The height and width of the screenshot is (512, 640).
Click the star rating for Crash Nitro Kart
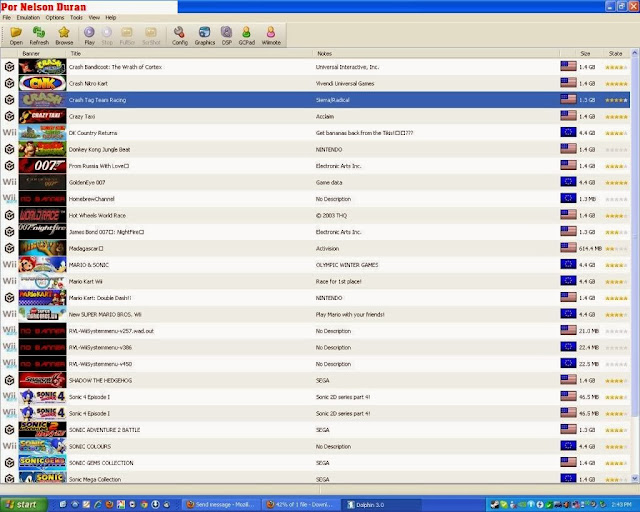[x=616, y=84]
